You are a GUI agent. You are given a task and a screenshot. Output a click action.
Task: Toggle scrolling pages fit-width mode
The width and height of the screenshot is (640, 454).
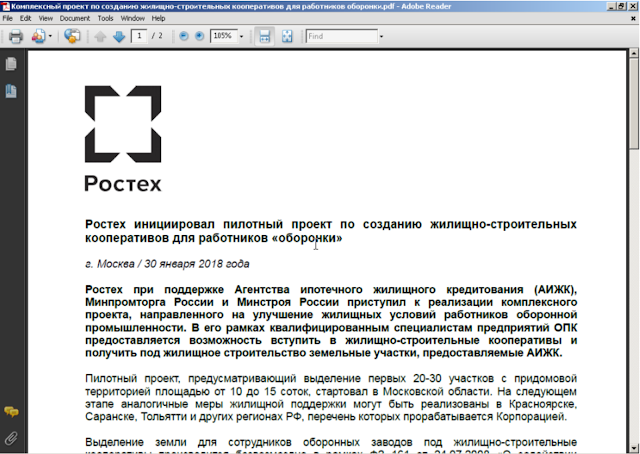pyautogui.click(x=264, y=36)
